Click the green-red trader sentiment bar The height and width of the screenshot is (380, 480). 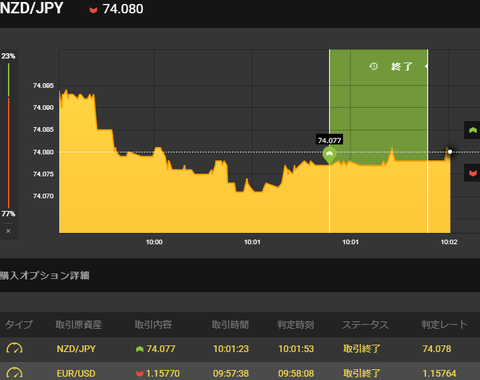point(8,135)
